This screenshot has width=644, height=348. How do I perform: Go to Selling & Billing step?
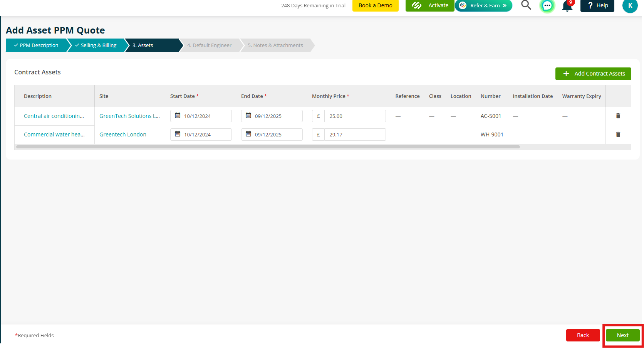pyautogui.click(x=96, y=45)
